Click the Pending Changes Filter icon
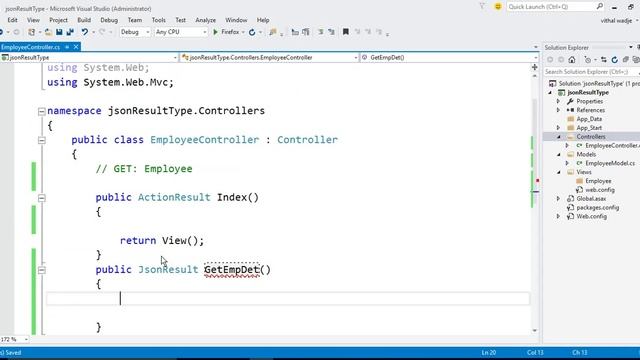This screenshot has height=360, width=640. (x=588, y=60)
